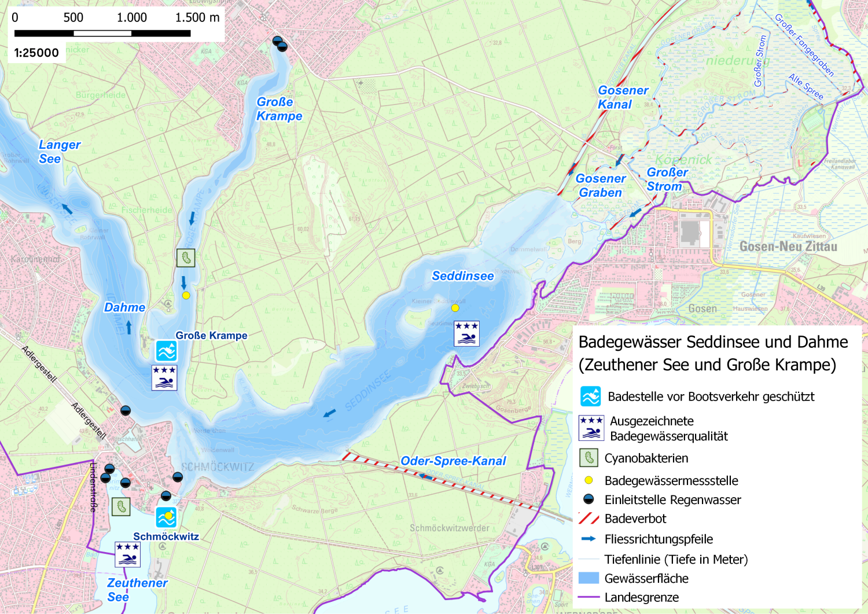
Task: Click the Großer Strom bold label
Action: (667, 179)
